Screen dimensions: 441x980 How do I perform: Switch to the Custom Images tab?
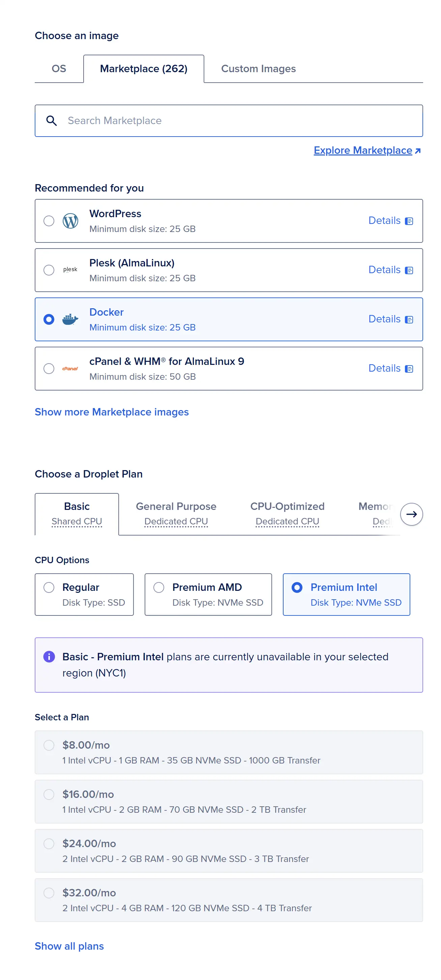pyautogui.click(x=258, y=68)
